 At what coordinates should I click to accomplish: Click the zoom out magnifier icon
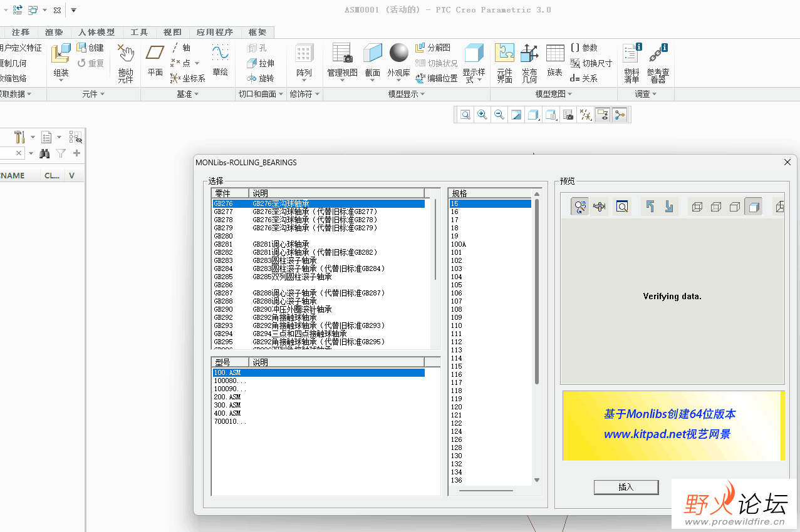tap(499, 115)
